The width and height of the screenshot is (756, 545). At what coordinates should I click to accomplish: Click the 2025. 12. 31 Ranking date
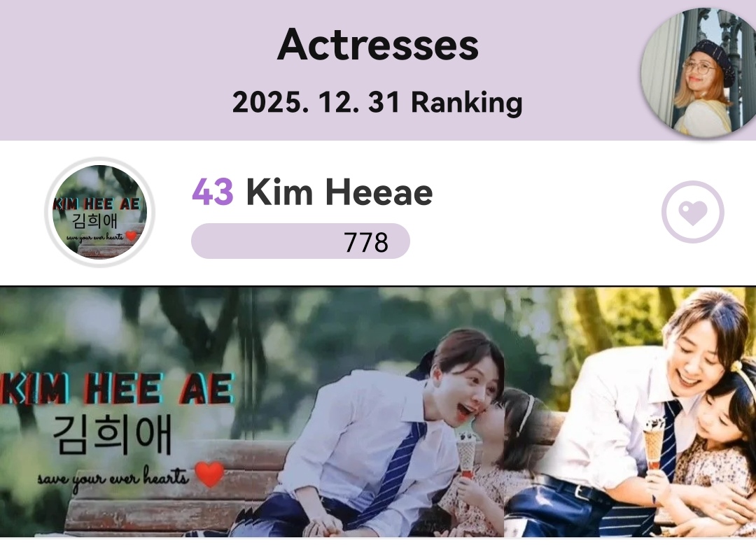click(377, 103)
